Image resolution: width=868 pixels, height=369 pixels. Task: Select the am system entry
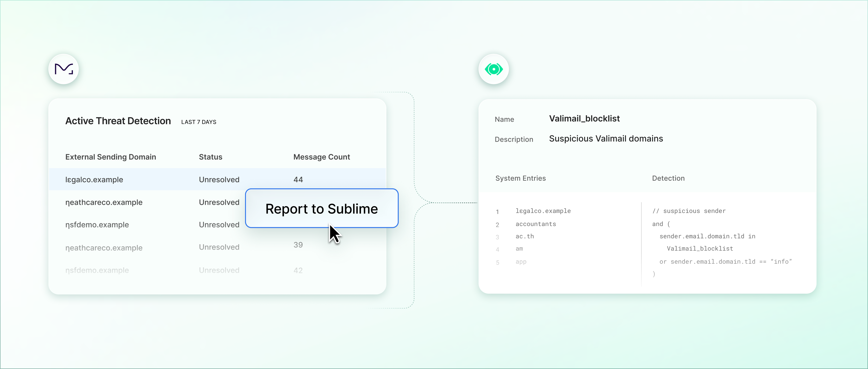coord(519,249)
